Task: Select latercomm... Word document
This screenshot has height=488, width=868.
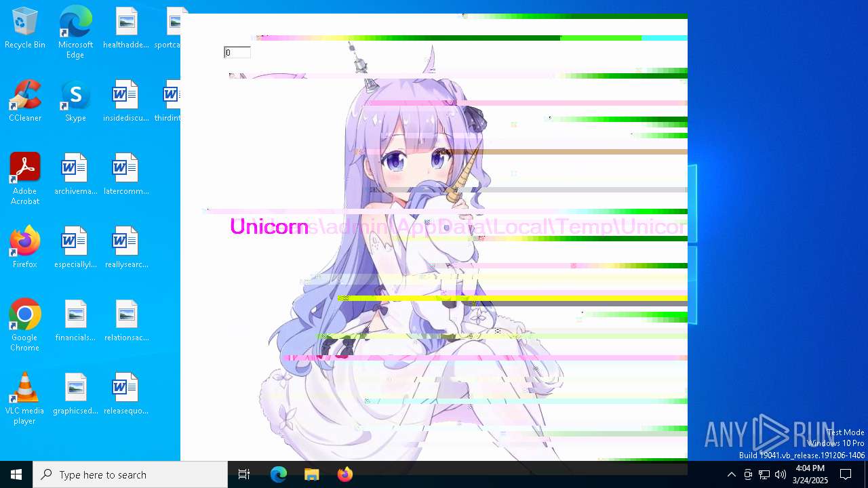Action: pyautogui.click(x=126, y=175)
